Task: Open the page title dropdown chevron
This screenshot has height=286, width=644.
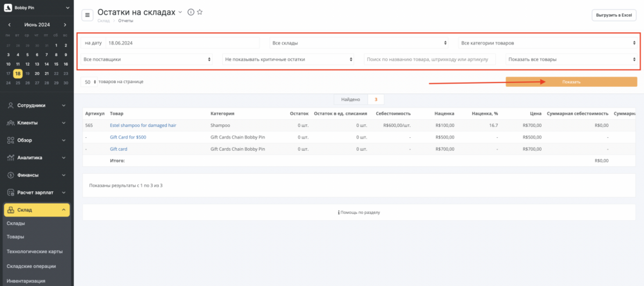Action: pos(180,12)
